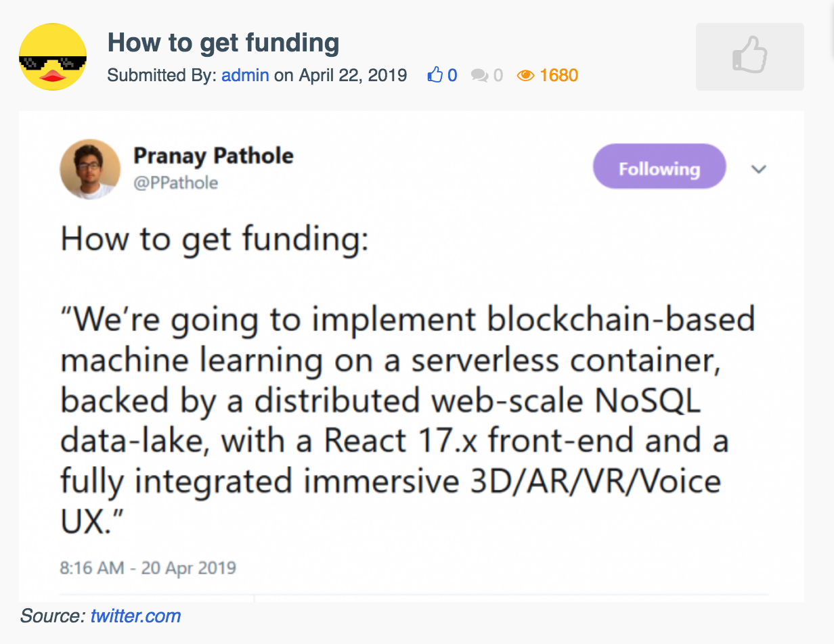Click the embedded tweet screenshot image

(412, 356)
